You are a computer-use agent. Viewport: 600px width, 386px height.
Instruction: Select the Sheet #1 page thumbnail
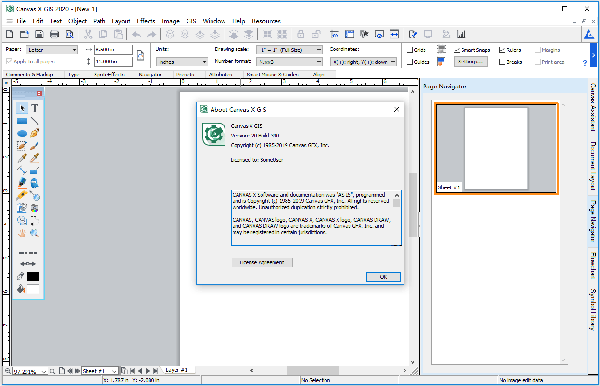click(496, 148)
